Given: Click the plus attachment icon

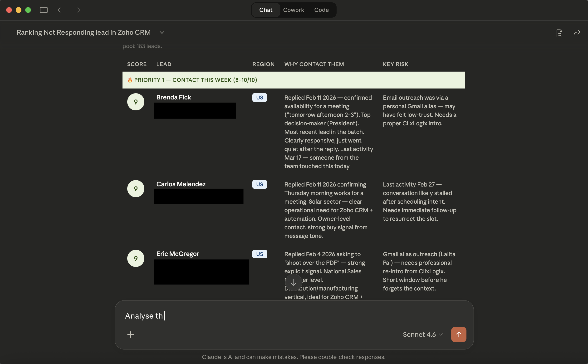Looking at the screenshot, I should tap(131, 334).
